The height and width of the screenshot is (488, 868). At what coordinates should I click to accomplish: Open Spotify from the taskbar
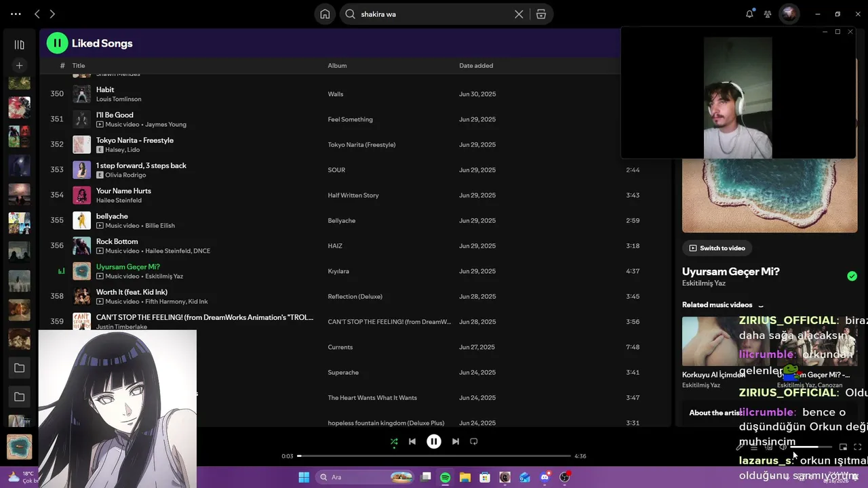[x=445, y=477]
